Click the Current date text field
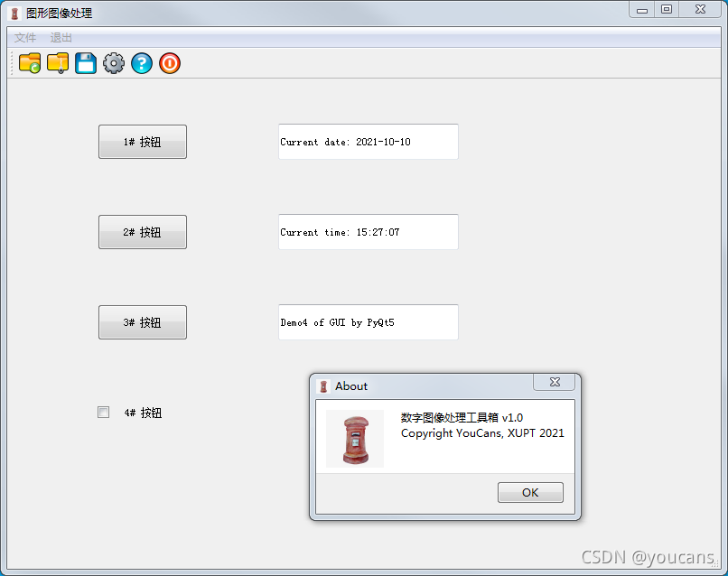This screenshot has width=728, height=576. pos(369,142)
